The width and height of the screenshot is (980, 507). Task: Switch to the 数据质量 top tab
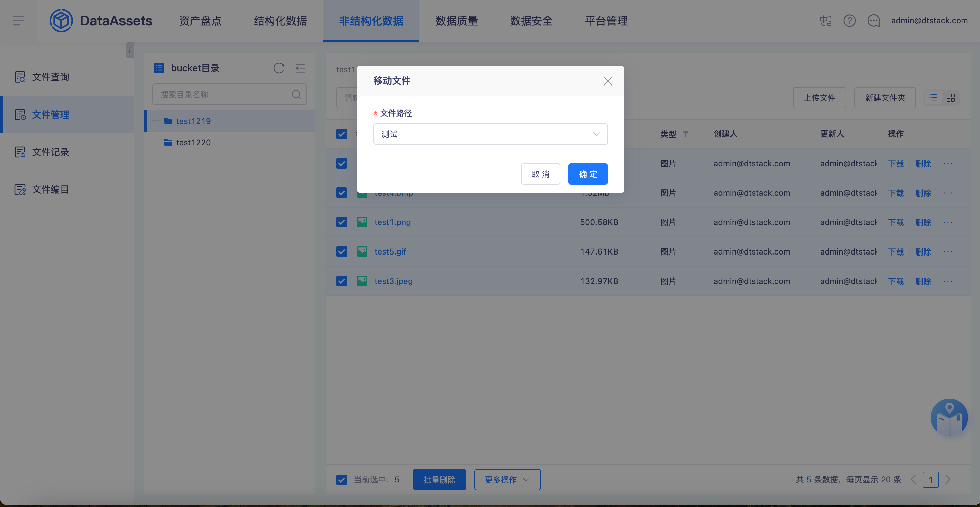(457, 21)
